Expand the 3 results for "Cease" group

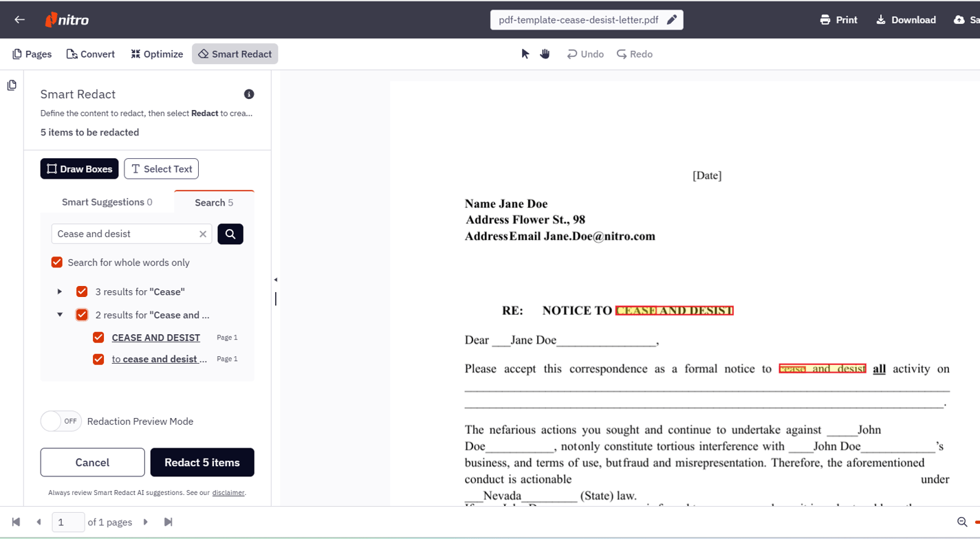(60, 291)
